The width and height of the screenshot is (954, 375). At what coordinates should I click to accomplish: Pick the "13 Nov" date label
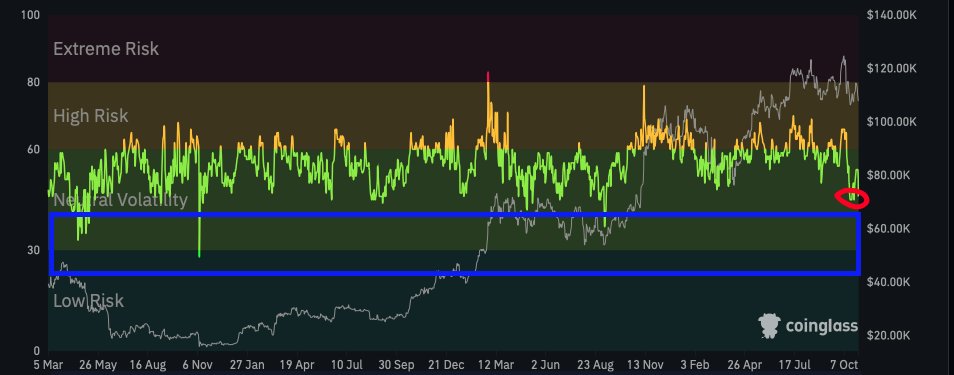pyautogui.click(x=645, y=365)
